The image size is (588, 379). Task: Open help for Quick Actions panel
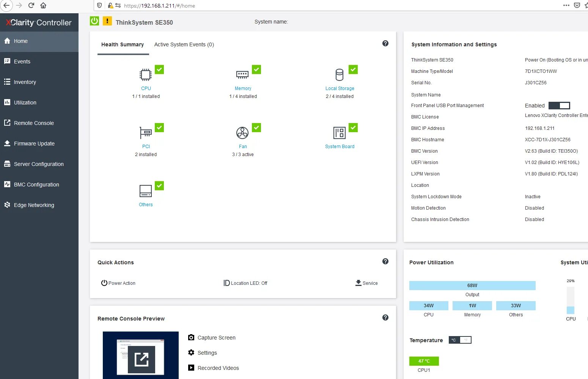tap(385, 261)
